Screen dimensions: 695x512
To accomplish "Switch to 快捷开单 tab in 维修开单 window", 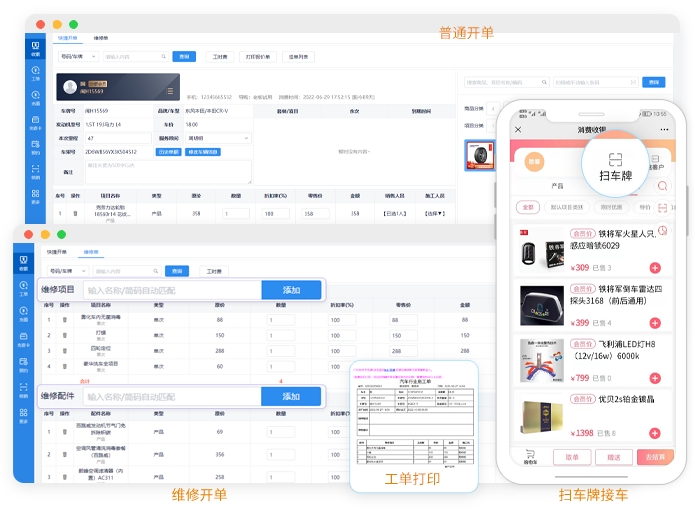I will [x=57, y=252].
